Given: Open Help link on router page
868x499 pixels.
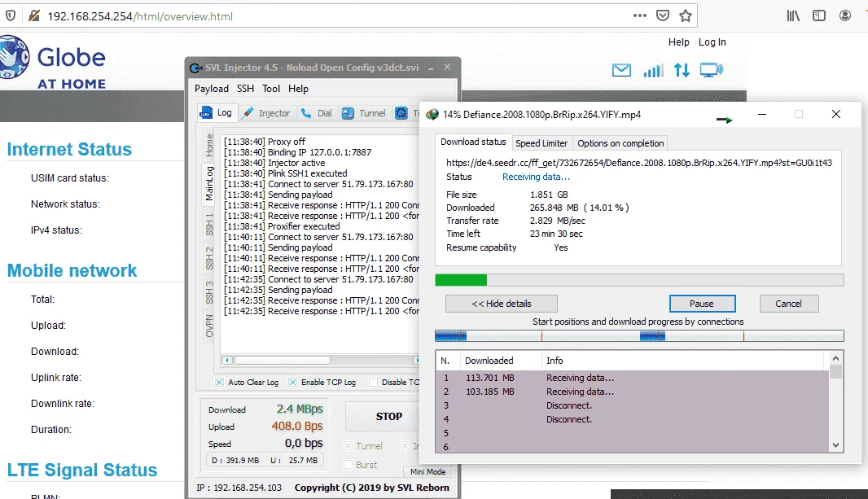Looking at the screenshot, I should [x=678, y=42].
